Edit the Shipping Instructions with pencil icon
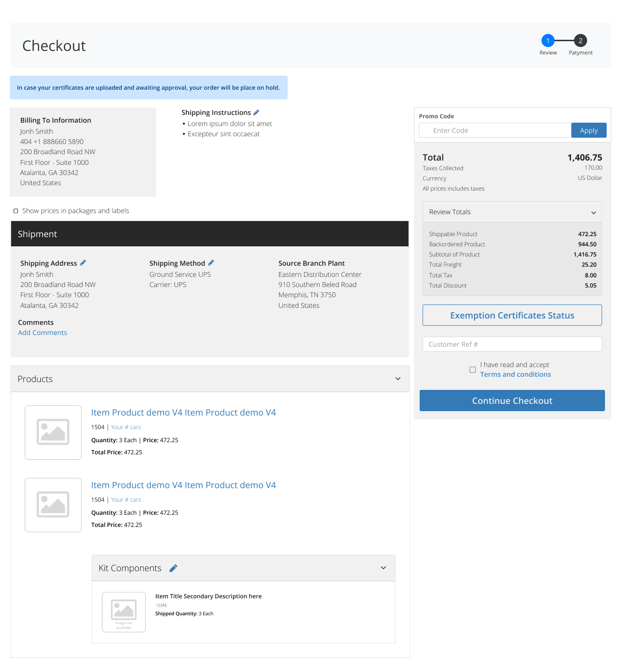The image size is (621, 672). [x=256, y=112]
